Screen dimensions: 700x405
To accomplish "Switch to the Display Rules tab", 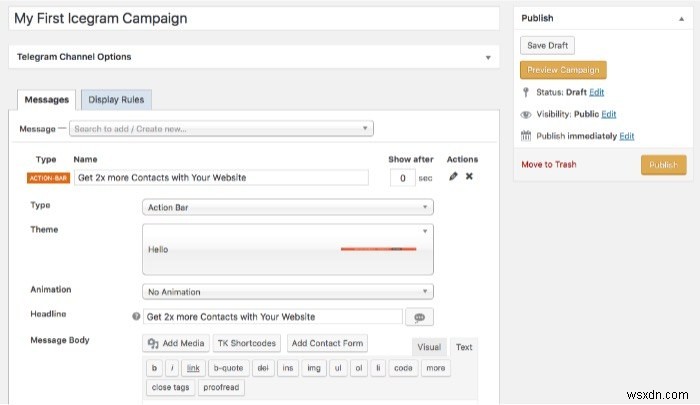I will point(116,99).
